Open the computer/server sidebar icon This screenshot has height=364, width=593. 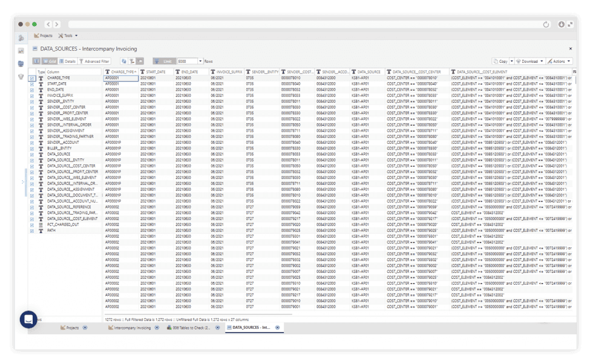coord(21,63)
